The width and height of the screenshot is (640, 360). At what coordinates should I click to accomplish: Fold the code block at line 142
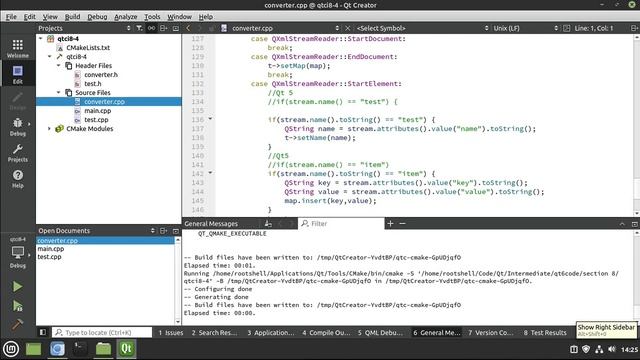click(x=210, y=173)
